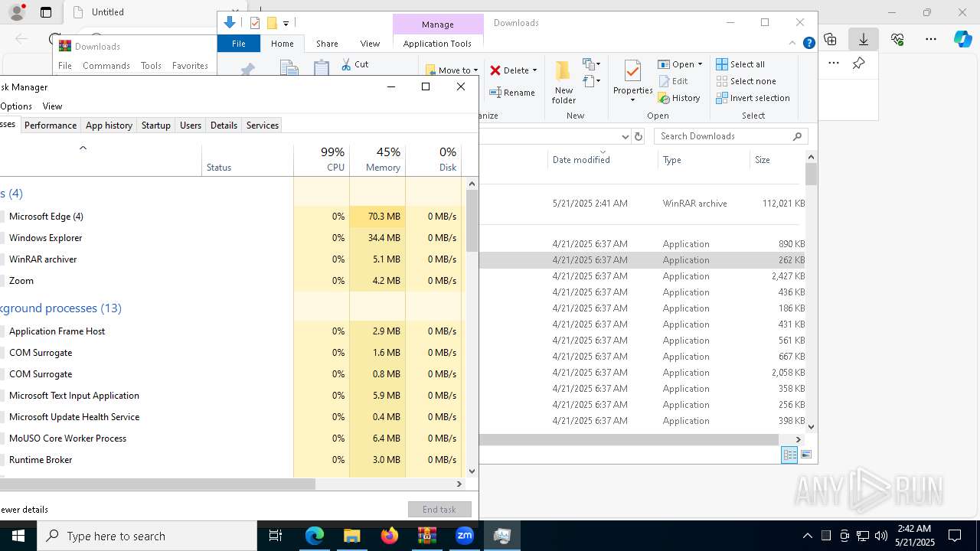The image size is (980, 551).
Task: Open Edge browser essentials heart icon
Action: point(897,39)
